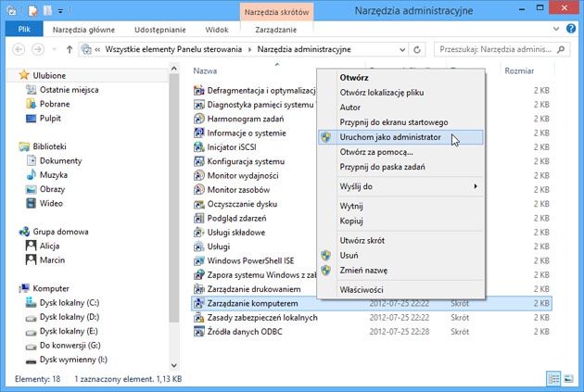Image resolution: width=584 pixels, height=392 pixels.
Task: Click Zmień nazwę menu entry
Action: pyautogui.click(x=400, y=271)
